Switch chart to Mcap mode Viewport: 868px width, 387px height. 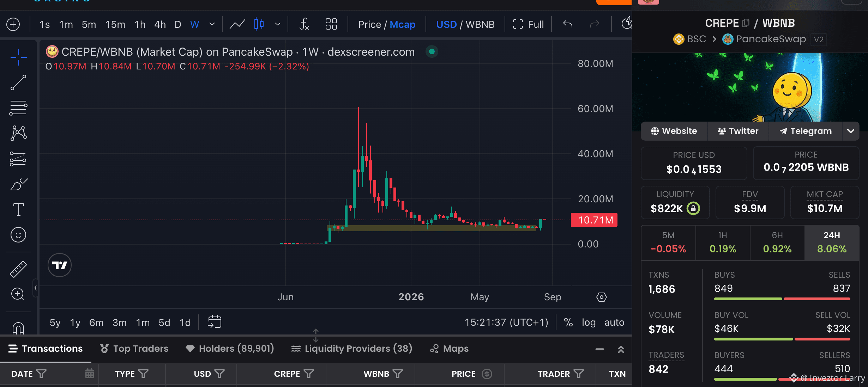tap(403, 24)
